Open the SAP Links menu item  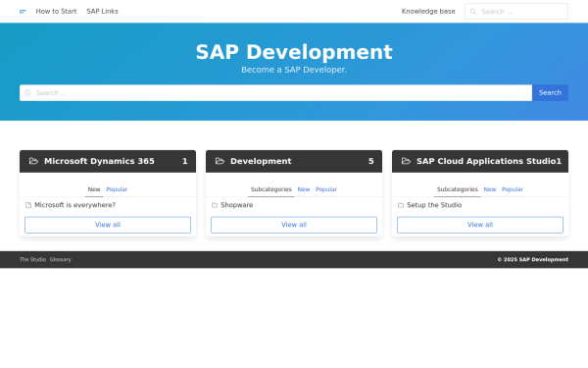pyautogui.click(x=102, y=11)
